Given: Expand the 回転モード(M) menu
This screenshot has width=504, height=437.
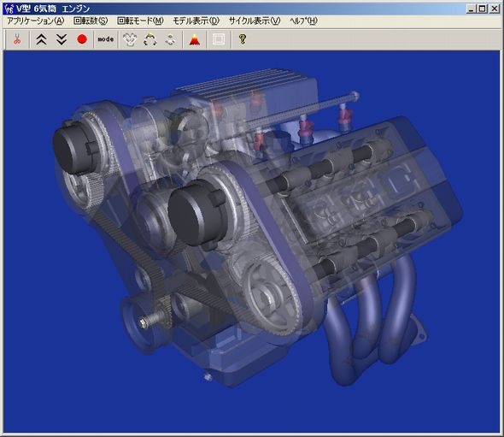Looking at the screenshot, I should click(x=140, y=21).
